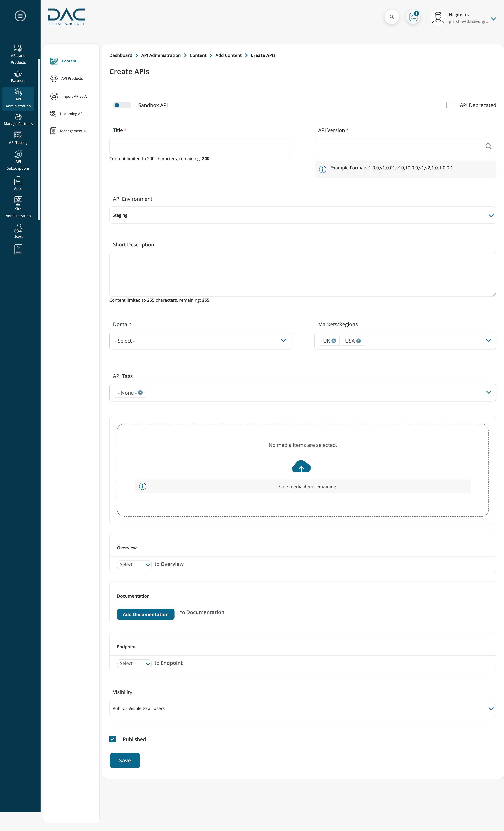Click the Add Documentation button
504x831 pixels.
pos(146,614)
